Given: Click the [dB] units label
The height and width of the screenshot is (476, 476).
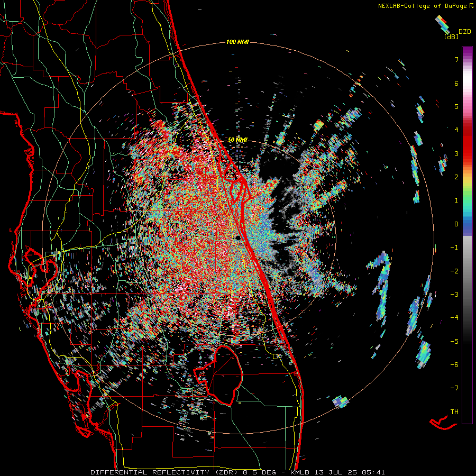Looking at the screenshot, I should [452, 37].
